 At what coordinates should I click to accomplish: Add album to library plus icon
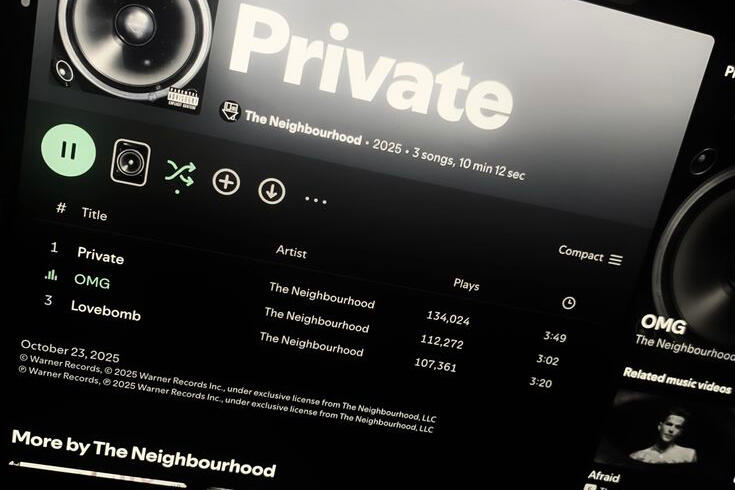pos(226,181)
